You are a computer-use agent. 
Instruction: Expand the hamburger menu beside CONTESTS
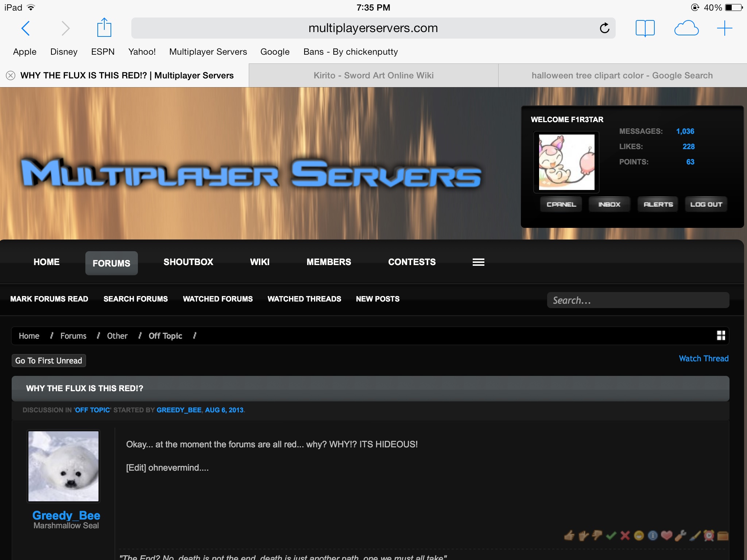(478, 262)
